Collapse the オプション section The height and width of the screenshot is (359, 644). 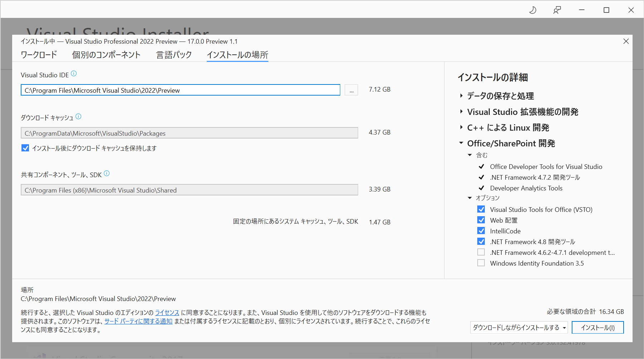point(470,198)
